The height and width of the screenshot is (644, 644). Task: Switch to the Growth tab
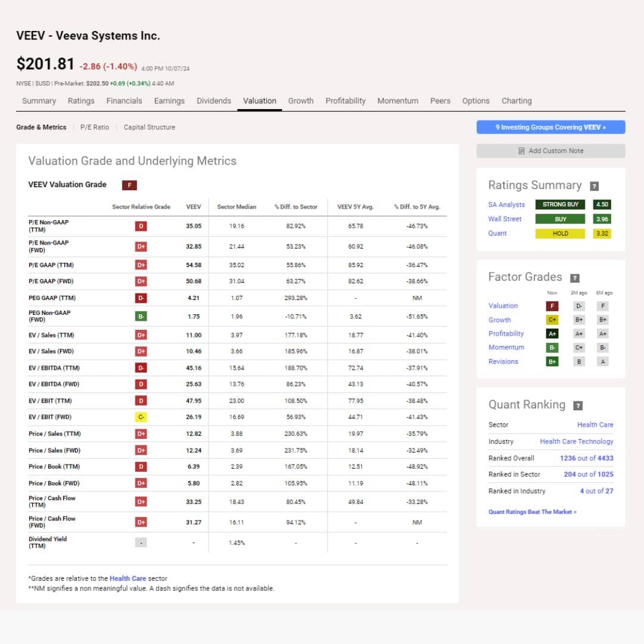pos(301,101)
